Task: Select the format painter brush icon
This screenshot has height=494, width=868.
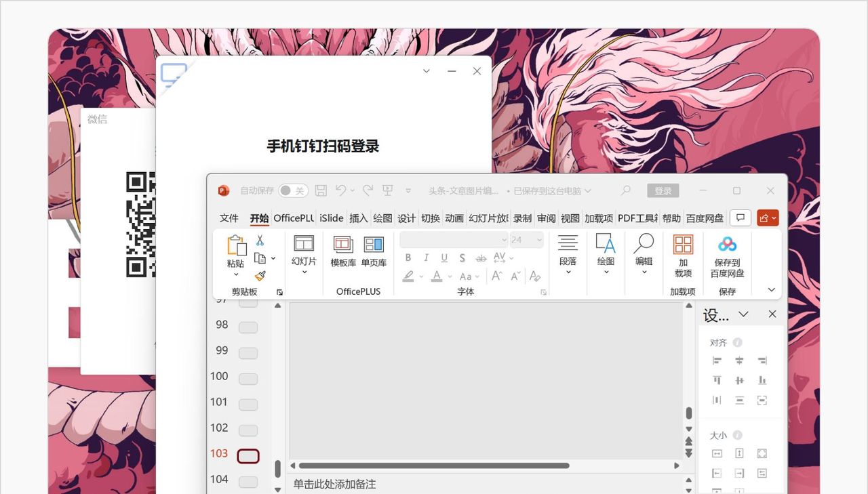Action: pos(260,276)
